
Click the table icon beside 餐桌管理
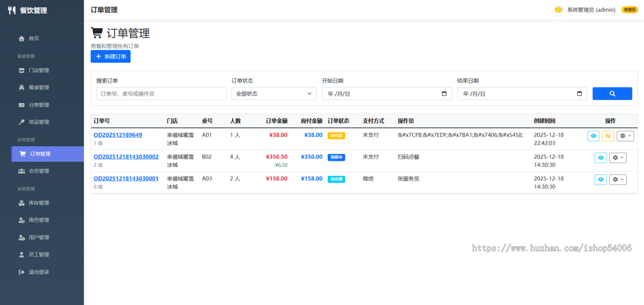click(21, 87)
